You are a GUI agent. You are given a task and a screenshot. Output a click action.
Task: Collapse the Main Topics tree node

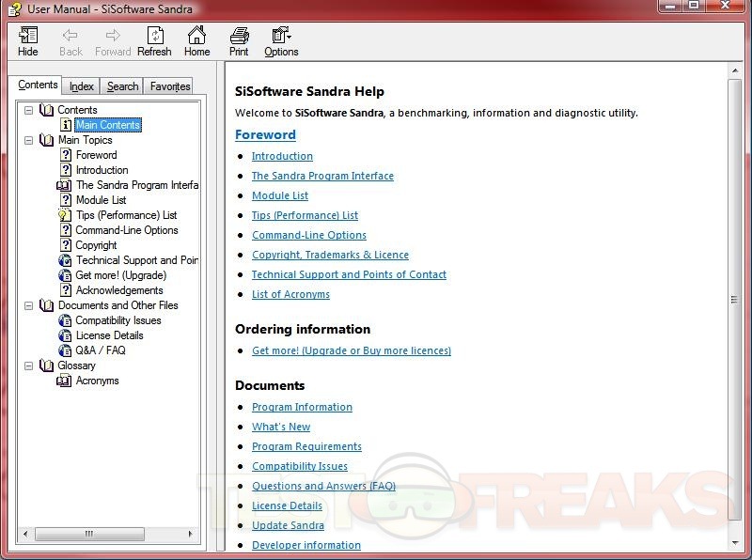[x=29, y=140]
